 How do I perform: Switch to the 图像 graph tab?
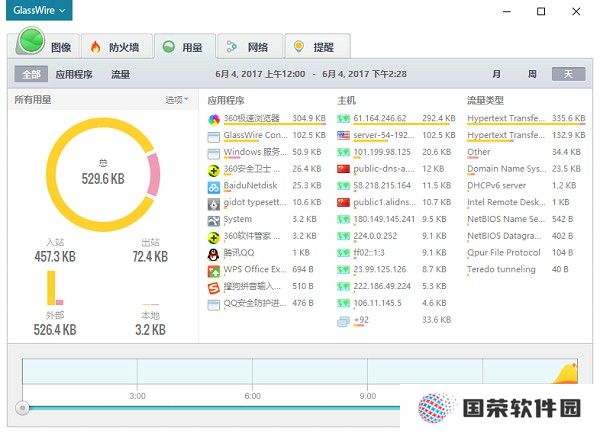[x=44, y=46]
